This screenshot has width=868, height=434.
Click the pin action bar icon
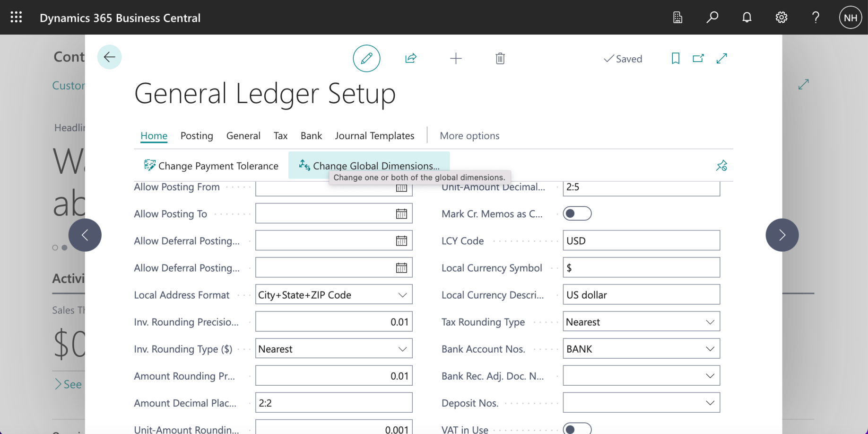tap(721, 166)
